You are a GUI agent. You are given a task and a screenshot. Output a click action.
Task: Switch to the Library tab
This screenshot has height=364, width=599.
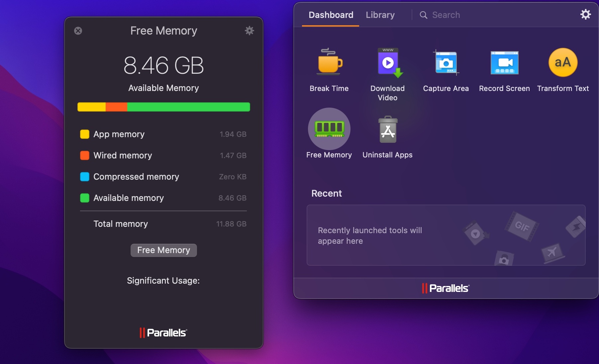pos(380,15)
